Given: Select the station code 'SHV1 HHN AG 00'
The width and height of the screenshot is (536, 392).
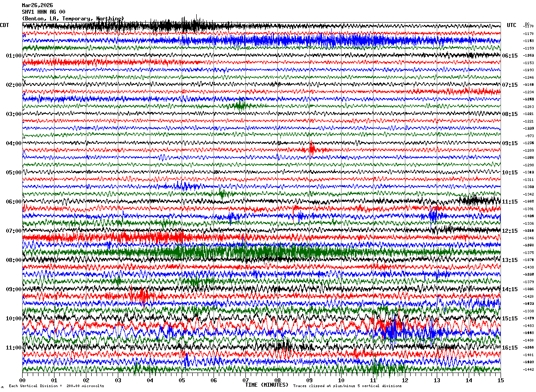Looking at the screenshot, I should 43,12.
